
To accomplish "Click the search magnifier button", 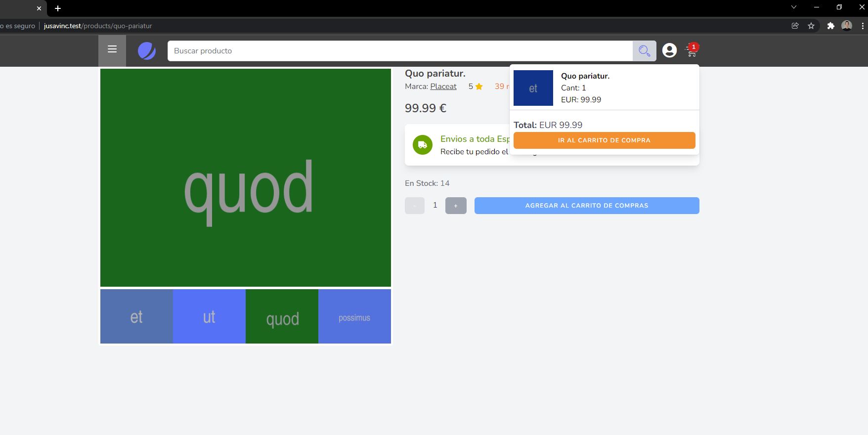I will [644, 51].
